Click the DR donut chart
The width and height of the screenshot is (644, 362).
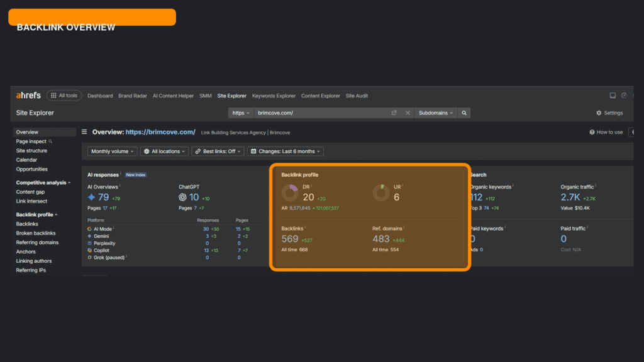pos(290,193)
